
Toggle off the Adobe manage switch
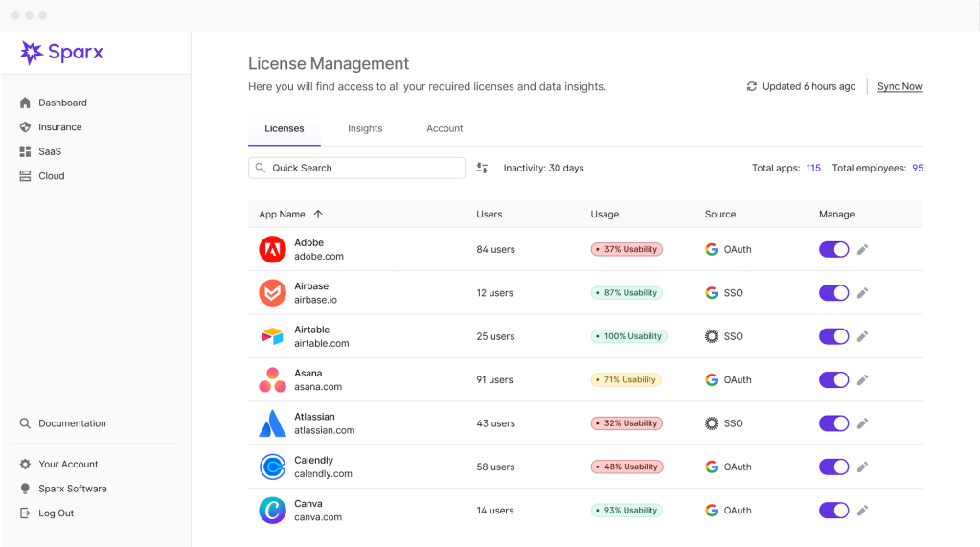tap(833, 250)
